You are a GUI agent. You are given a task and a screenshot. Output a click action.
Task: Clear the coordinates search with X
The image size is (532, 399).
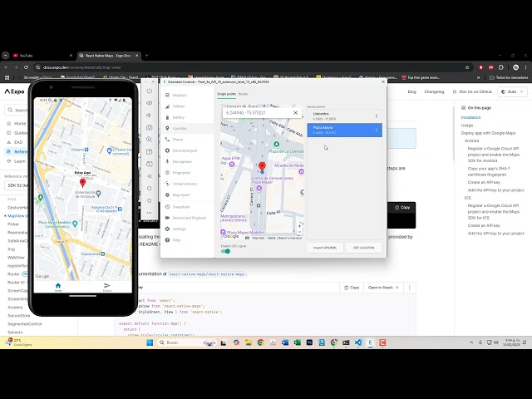point(296,113)
